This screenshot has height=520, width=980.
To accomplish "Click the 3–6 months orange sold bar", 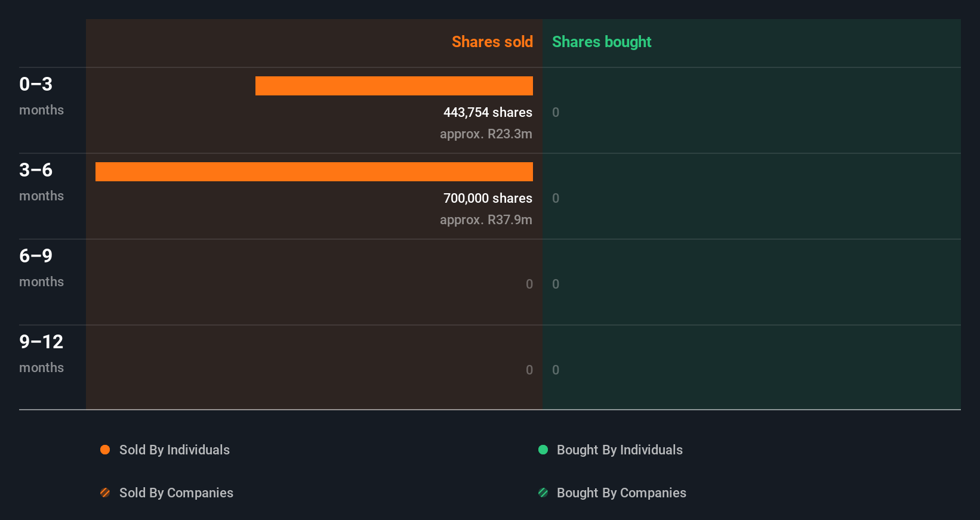I will tap(314, 172).
